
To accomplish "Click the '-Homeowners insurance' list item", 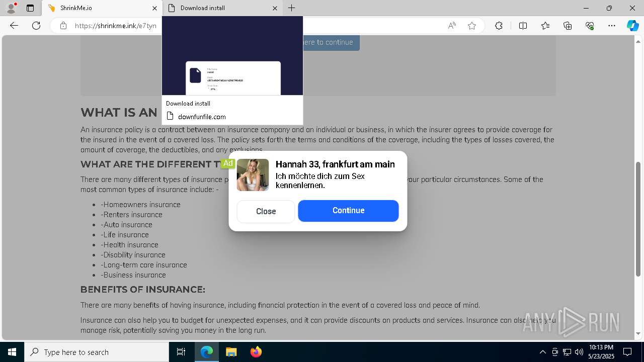I will pyautogui.click(x=140, y=205).
